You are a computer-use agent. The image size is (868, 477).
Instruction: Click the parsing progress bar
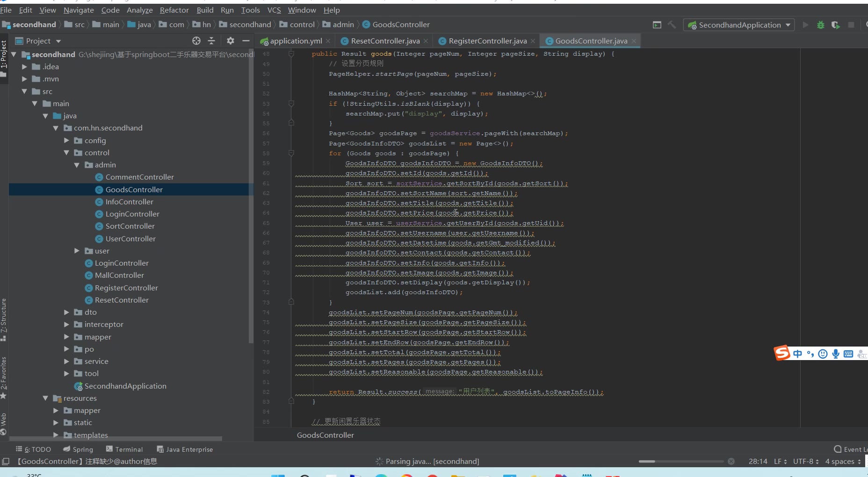tap(680, 462)
